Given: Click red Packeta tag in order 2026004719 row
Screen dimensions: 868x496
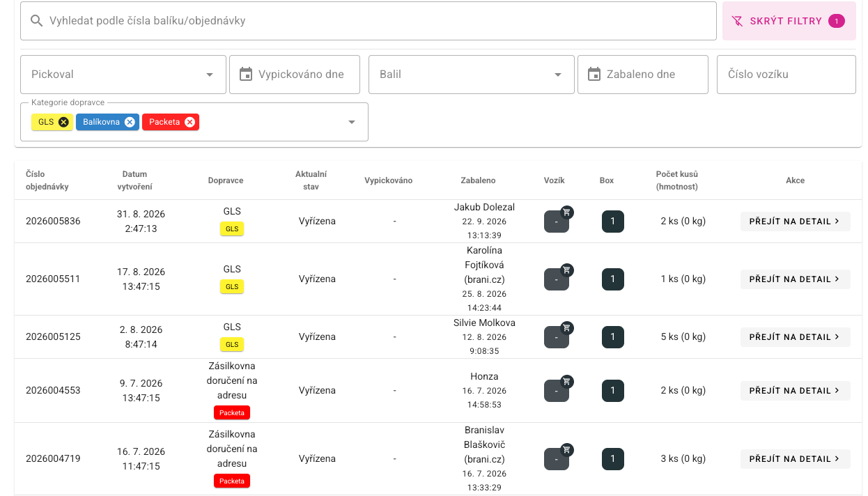Looking at the screenshot, I should click(x=232, y=481).
